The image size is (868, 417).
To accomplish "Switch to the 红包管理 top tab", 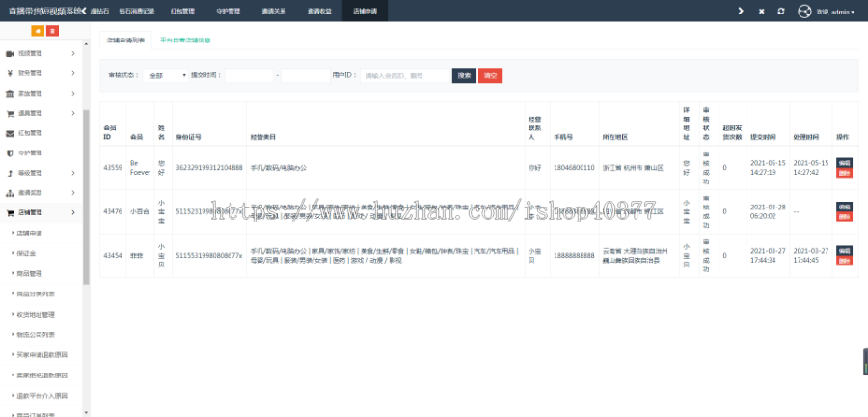I will 182,11.
